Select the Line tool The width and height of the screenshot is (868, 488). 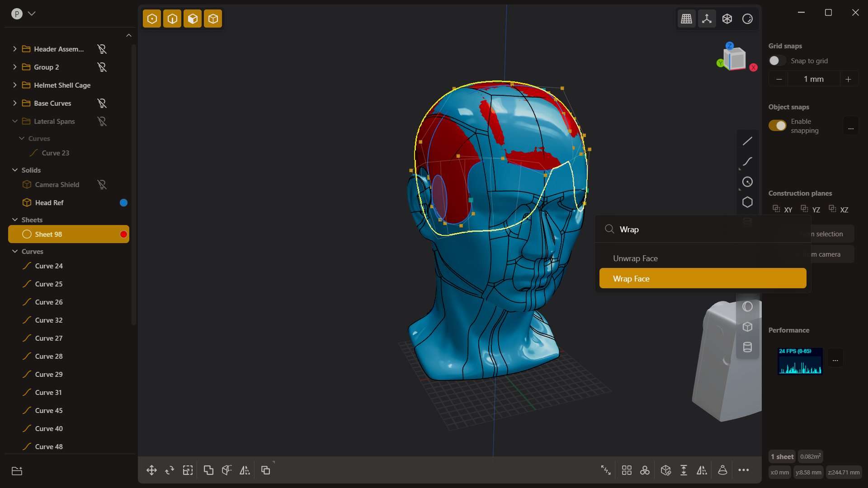[747, 141]
